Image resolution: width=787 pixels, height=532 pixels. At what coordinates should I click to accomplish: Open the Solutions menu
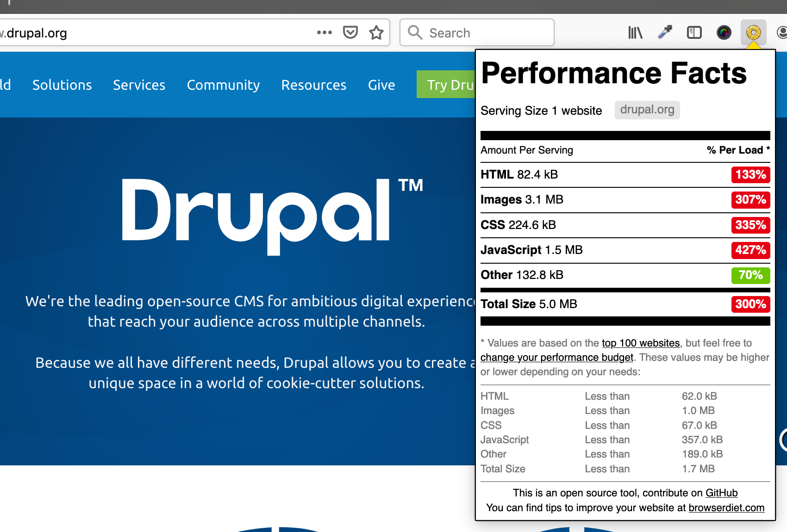tap(62, 85)
